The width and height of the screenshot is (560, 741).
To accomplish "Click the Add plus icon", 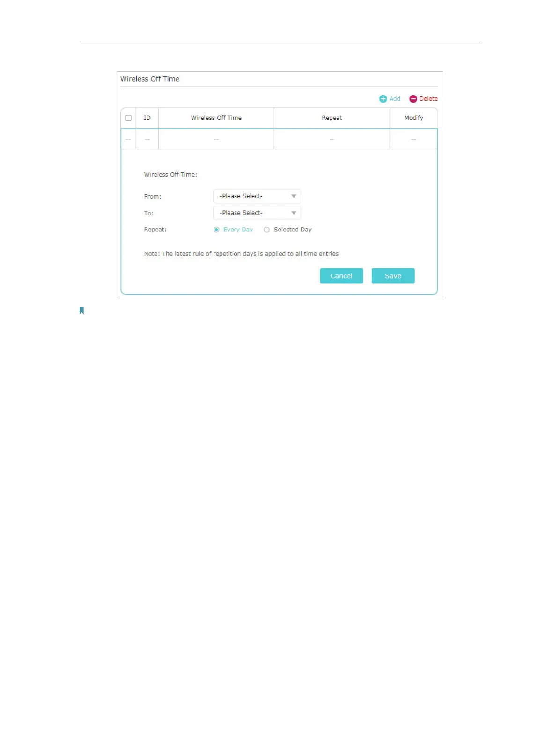I will pyautogui.click(x=383, y=99).
